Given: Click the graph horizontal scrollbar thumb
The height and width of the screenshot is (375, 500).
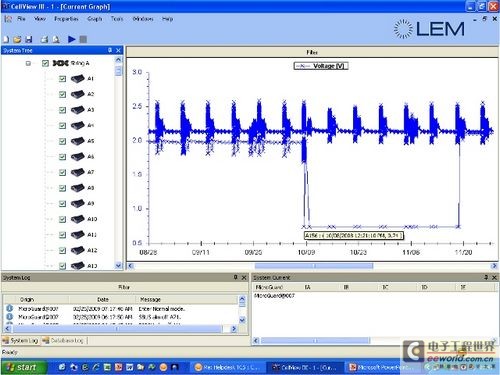Looking at the screenshot, I should click(x=314, y=266).
